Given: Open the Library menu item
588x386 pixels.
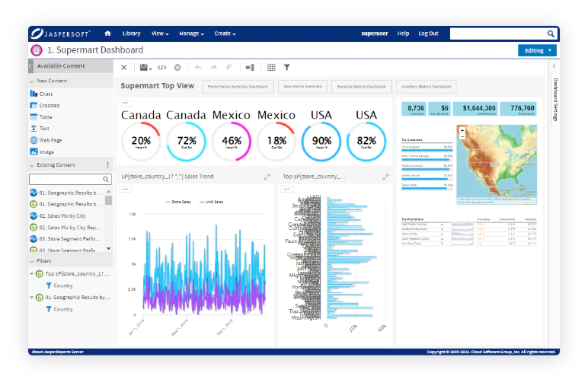Looking at the screenshot, I should [131, 33].
